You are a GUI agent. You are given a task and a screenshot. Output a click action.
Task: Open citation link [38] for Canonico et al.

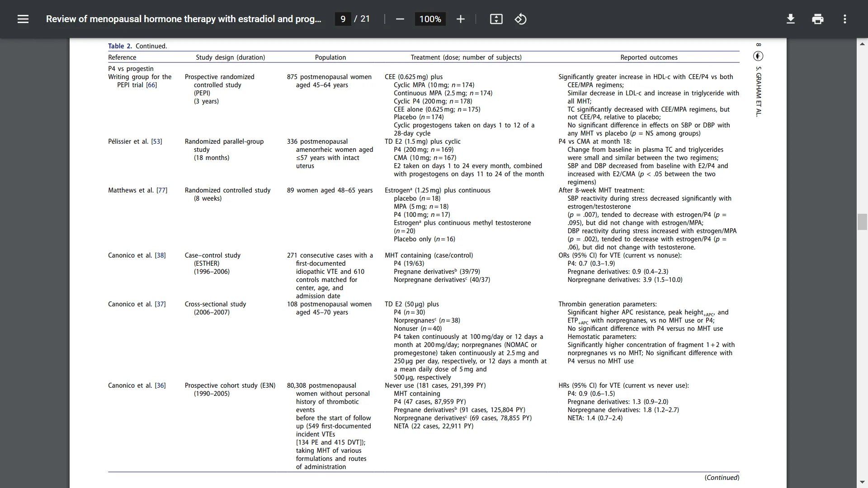pyautogui.click(x=160, y=255)
